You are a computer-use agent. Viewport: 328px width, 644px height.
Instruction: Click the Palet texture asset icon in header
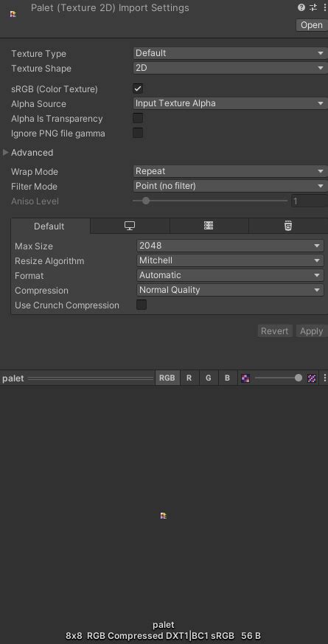[13, 14]
